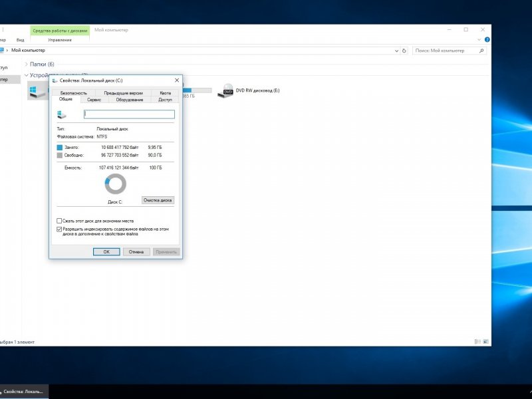Click the breadcrumb arrow before 'Мой компьютер'
This screenshot has height=399, width=532.
7,51
